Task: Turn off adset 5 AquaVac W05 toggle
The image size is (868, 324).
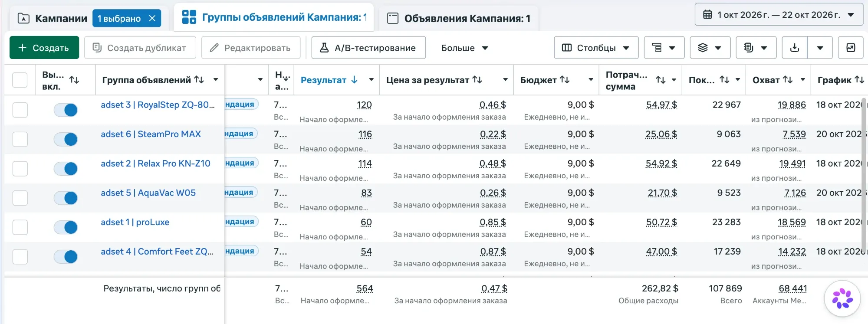Action: click(66, 198)
